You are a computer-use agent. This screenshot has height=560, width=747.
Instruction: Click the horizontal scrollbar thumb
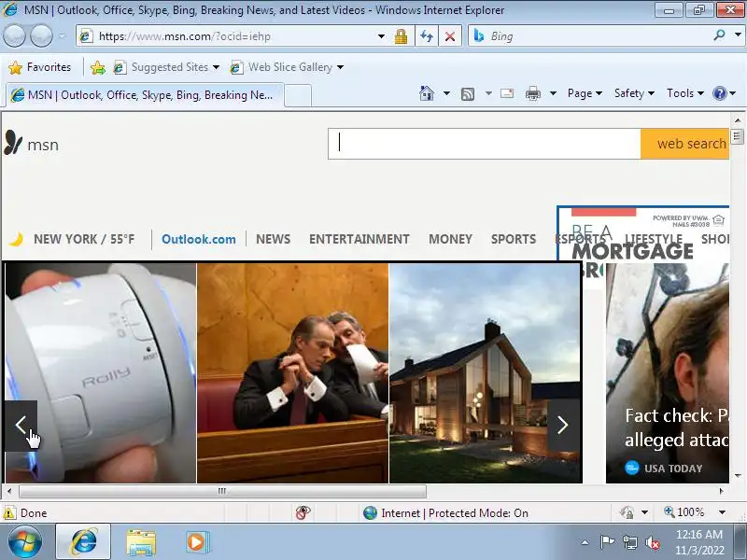pyautogui.click(x=222, y=491)
